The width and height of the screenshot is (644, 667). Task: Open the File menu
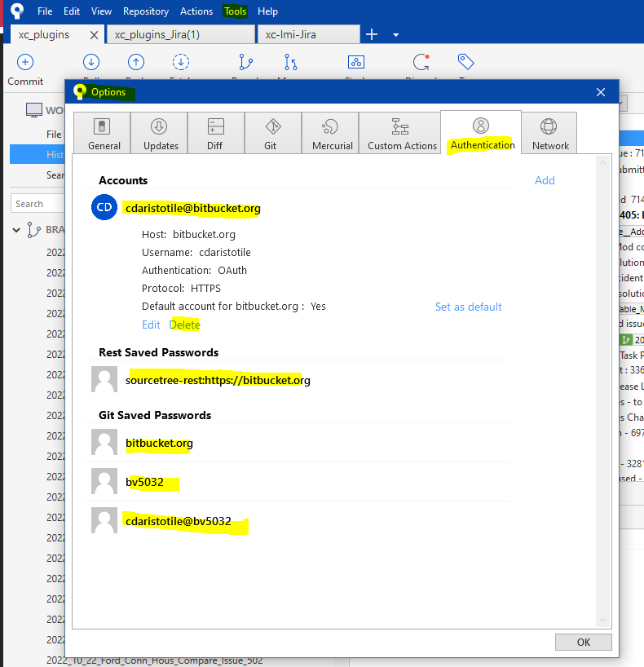(x=45, y=11)
